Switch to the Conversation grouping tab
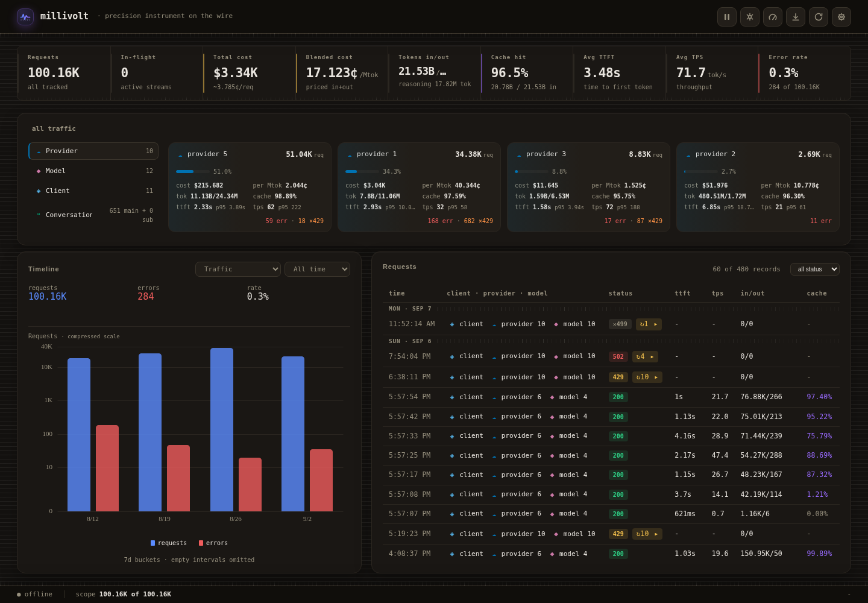 click(x=93, y=215)
